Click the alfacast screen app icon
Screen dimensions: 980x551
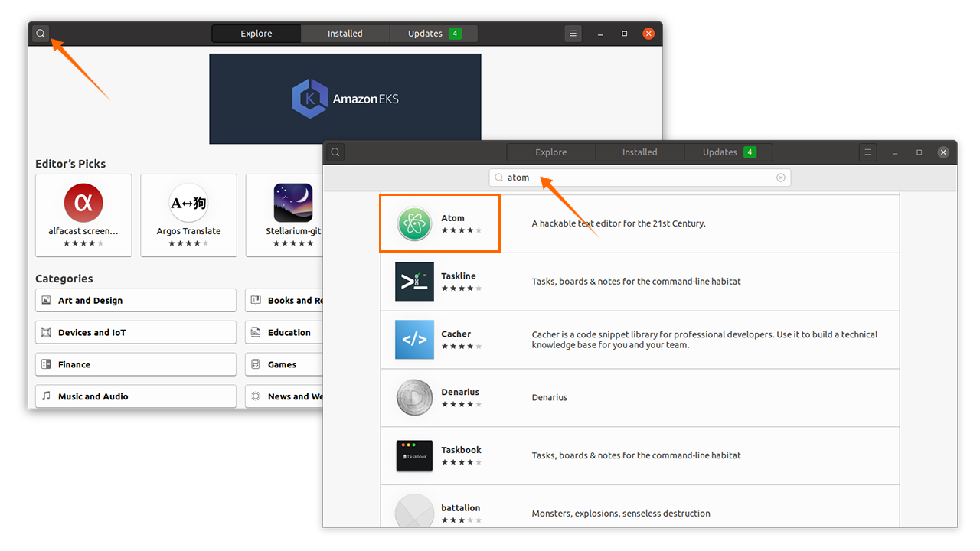(x=83, y=203)
